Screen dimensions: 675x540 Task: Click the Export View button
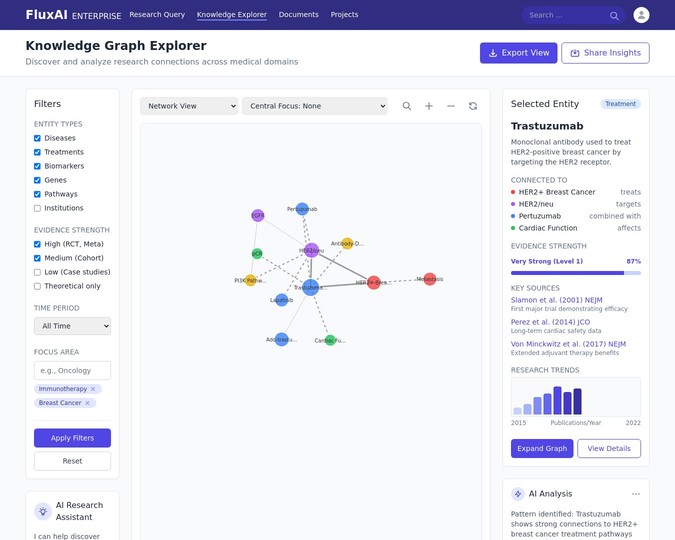519,53
